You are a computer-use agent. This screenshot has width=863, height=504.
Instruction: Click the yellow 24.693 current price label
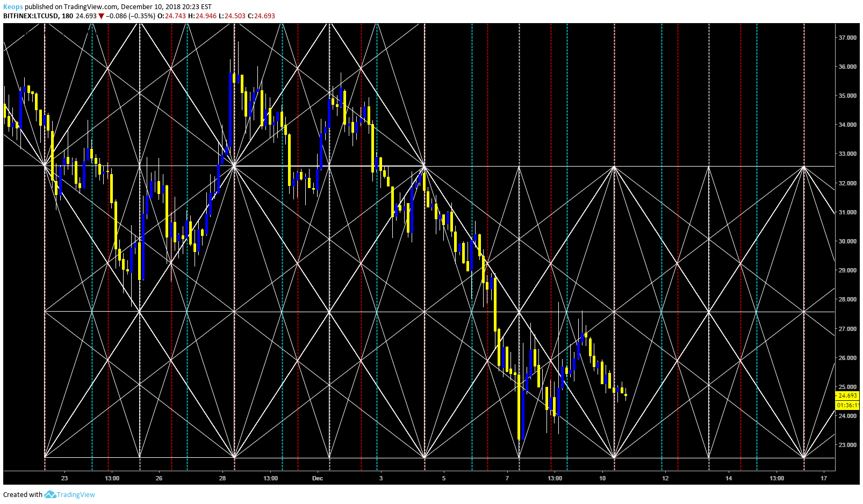(x=847, y=395)
